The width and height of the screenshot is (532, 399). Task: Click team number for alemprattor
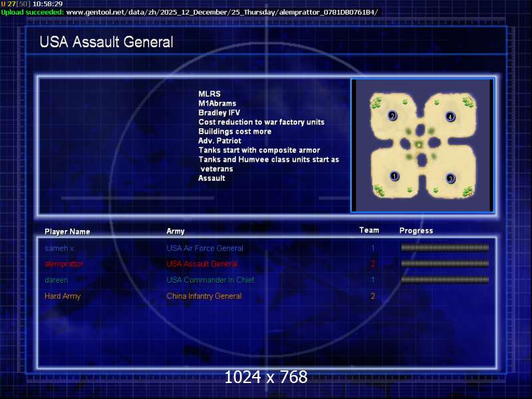(373, 264)
